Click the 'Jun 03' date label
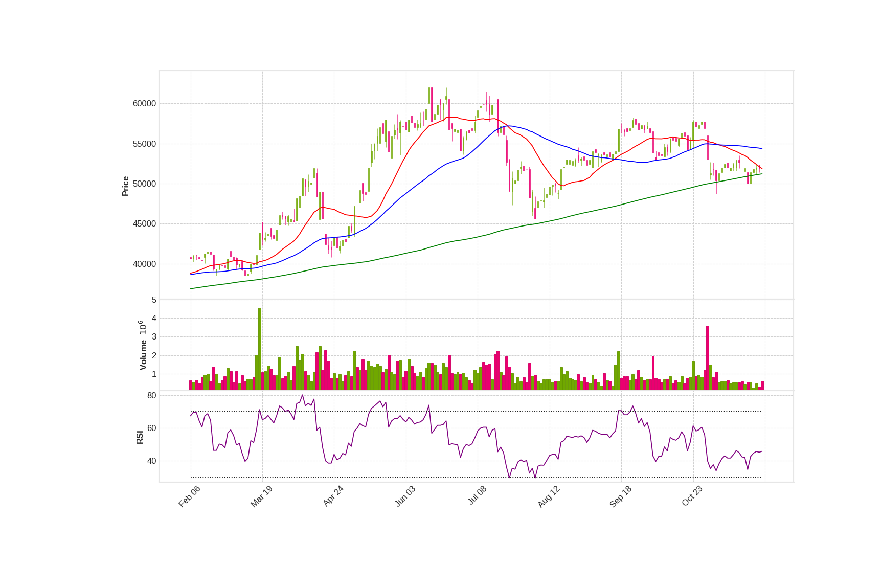Viewport: 882px width, 588px height. click(x=405, y=496)
